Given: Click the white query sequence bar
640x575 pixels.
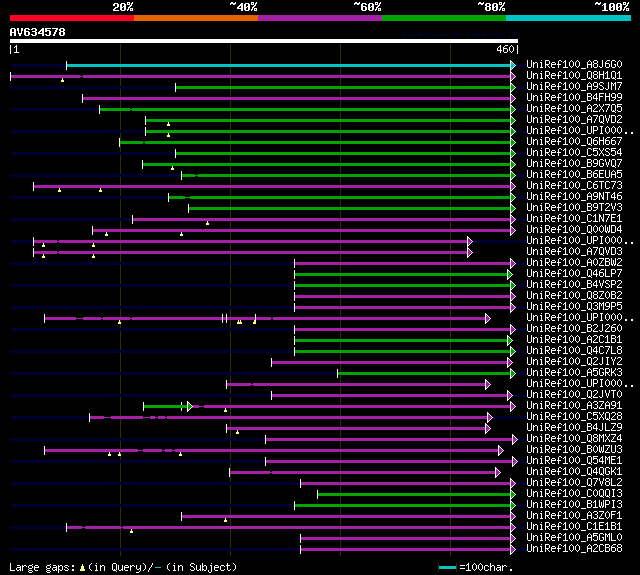Looking at the screenshot, I should (x=264, y=41).
